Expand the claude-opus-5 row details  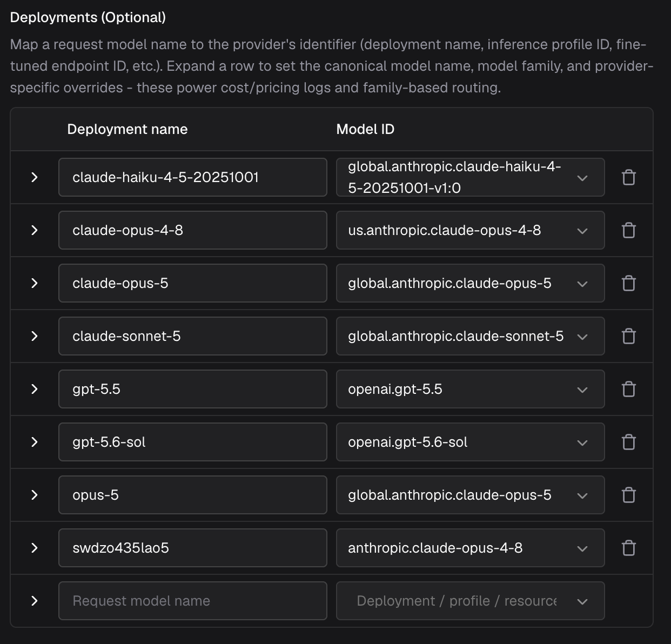pyautogui.click(x=35, y=283)
